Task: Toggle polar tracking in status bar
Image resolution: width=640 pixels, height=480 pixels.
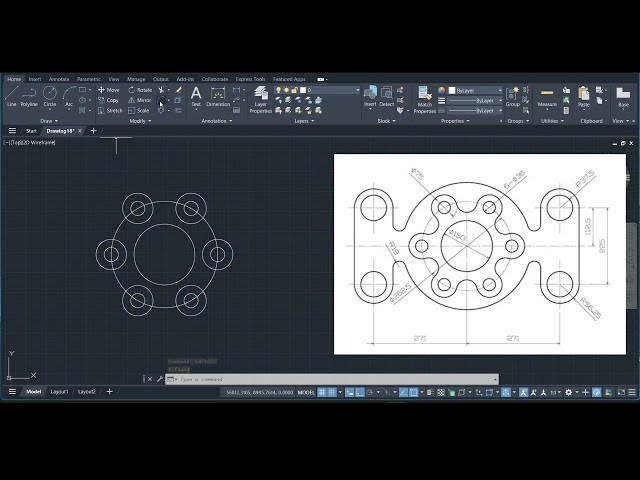Action: tap(370, 392)
